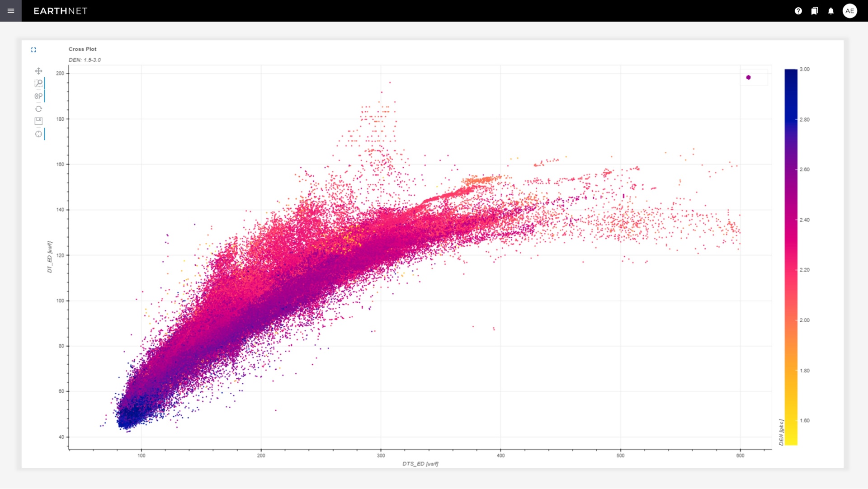868x489 pixels.
Task: Click the Cross Plot title
Action: point(82,49)
